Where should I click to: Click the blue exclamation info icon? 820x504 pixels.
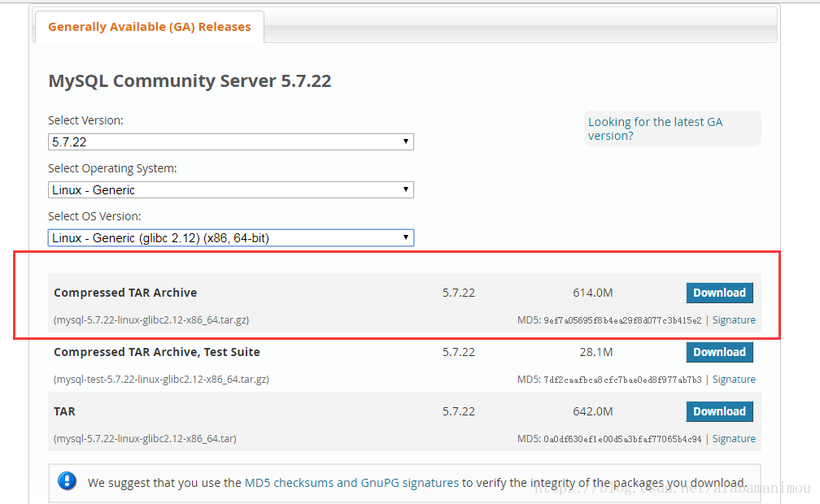pos(67,480)
